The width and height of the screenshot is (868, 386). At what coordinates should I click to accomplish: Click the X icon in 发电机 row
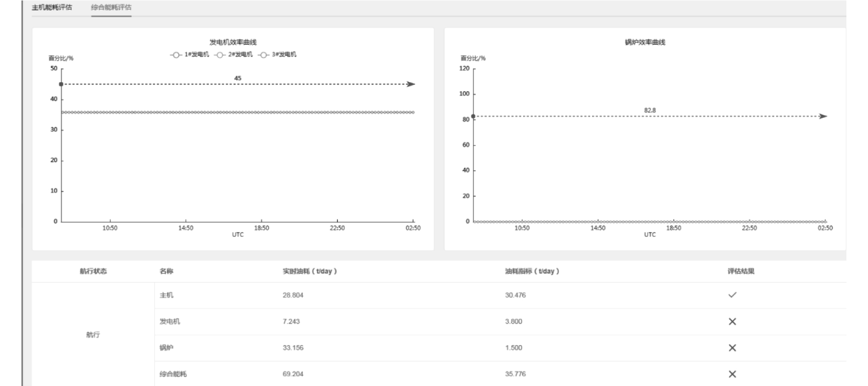pos(732,322)
